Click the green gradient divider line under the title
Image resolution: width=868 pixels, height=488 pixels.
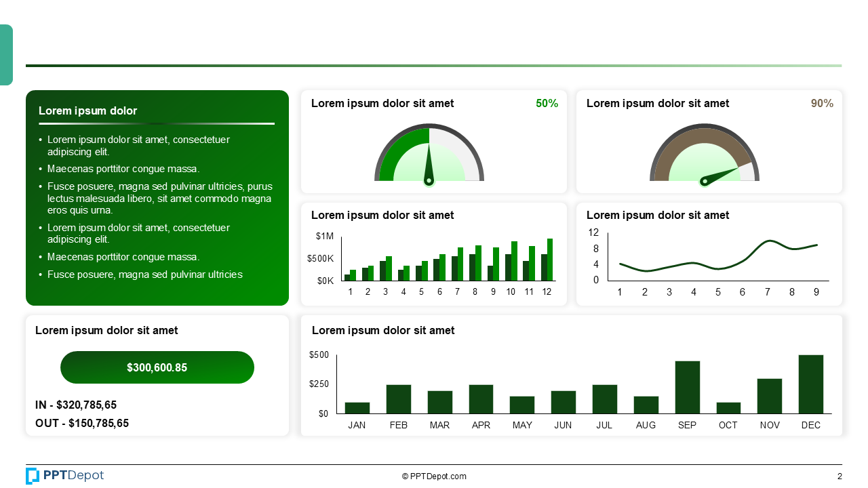[x=434, y=66]
